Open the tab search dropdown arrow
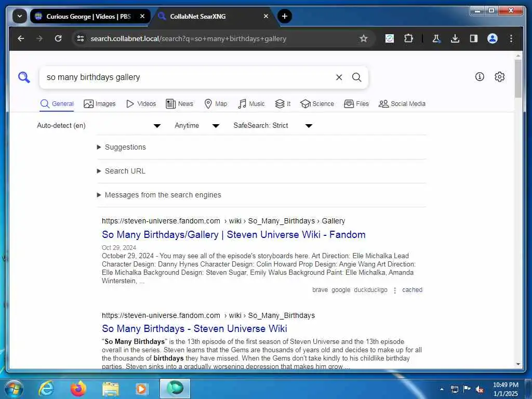 tap(20, 16)
